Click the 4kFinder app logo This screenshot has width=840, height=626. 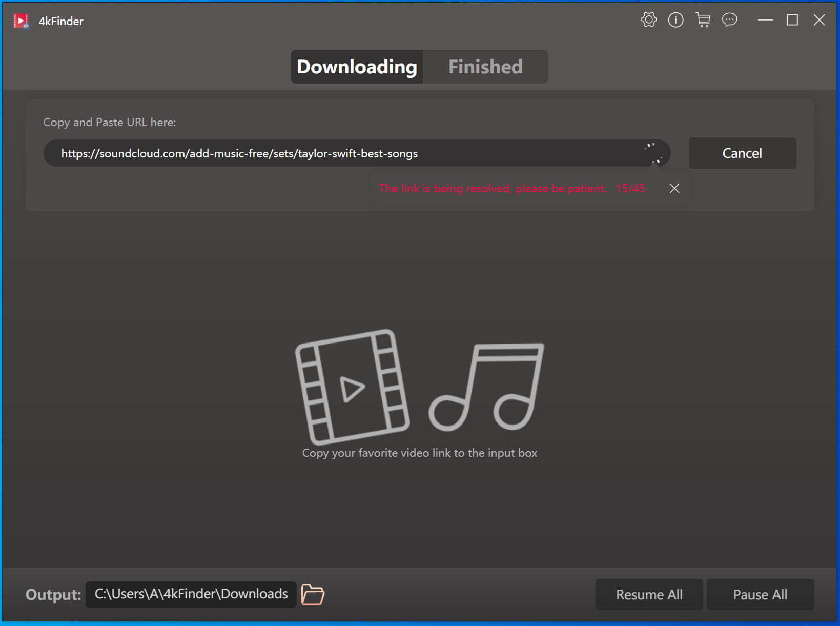pos(21,21)
